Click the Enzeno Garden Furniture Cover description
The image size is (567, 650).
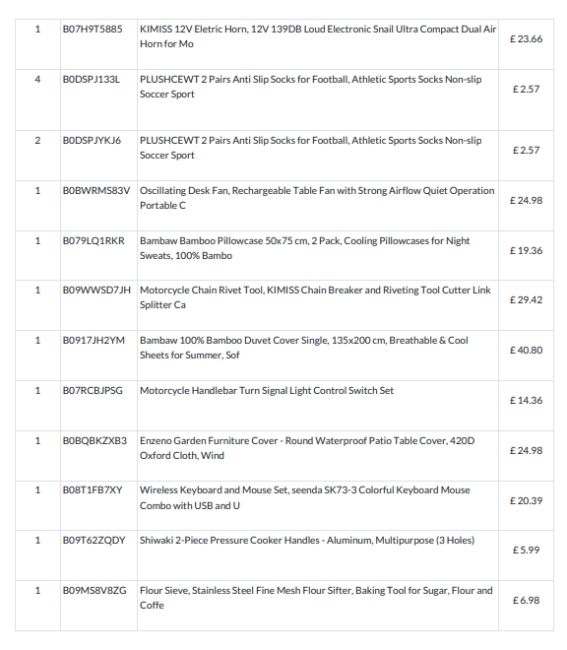pos(307,448)
